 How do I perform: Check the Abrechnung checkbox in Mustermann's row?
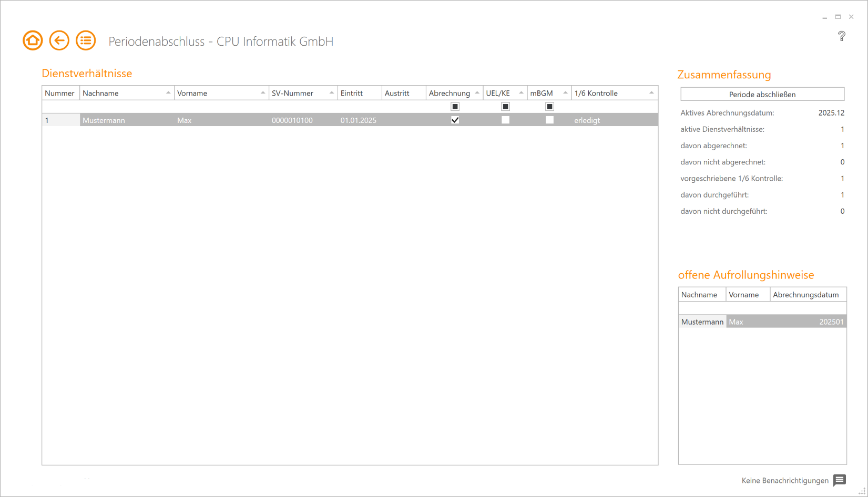[455, 120]
